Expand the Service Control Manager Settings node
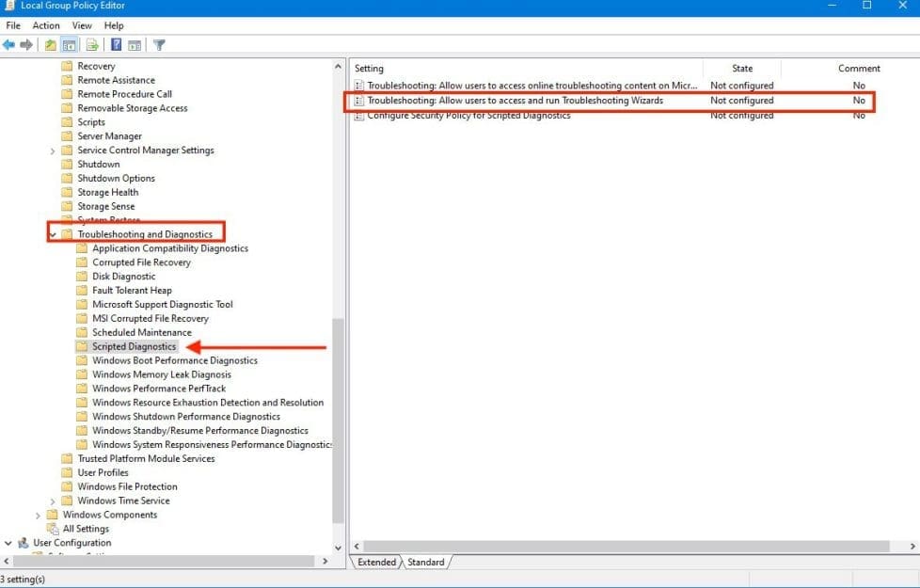Screen dimensions: 920x588 click(x=53, y=151)
